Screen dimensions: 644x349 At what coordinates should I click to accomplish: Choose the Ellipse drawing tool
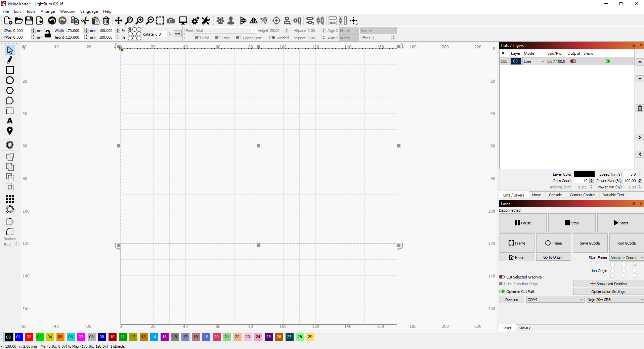point(10,80)
